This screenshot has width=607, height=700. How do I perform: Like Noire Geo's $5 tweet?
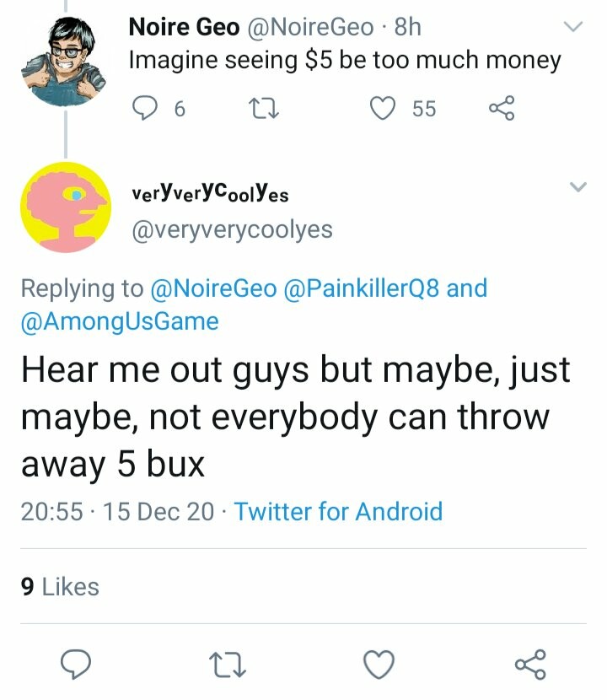[384, 108]
